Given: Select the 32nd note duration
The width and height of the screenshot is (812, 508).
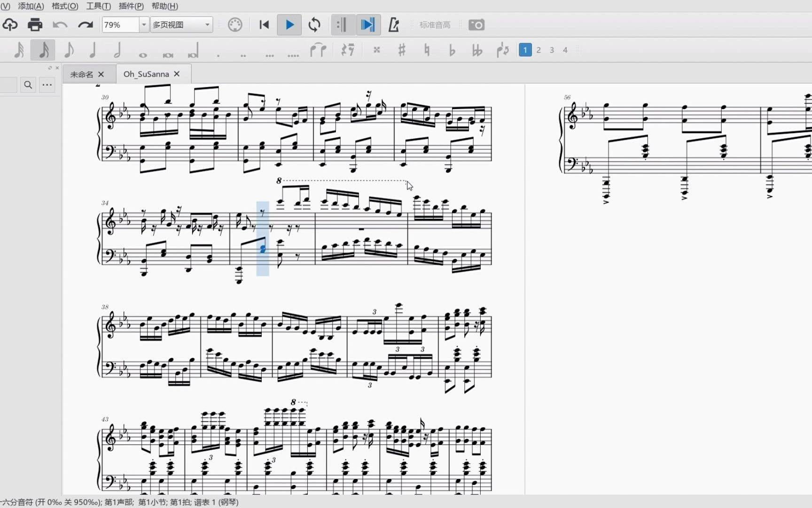Looking at the screenshot, I should 19,50.
